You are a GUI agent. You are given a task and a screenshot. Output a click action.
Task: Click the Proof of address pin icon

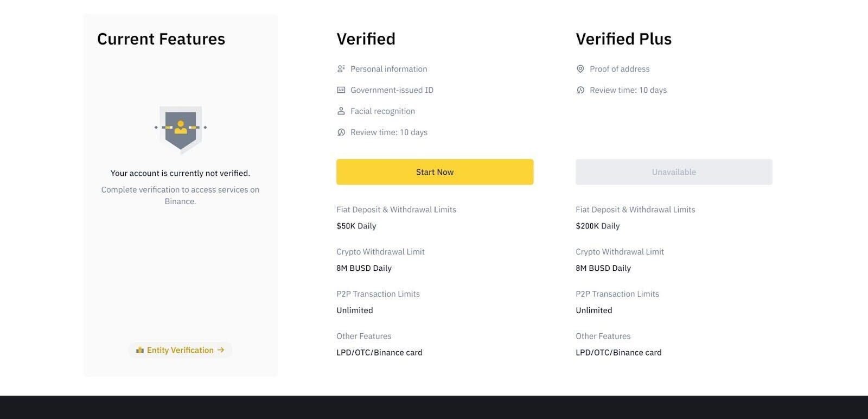580,69
